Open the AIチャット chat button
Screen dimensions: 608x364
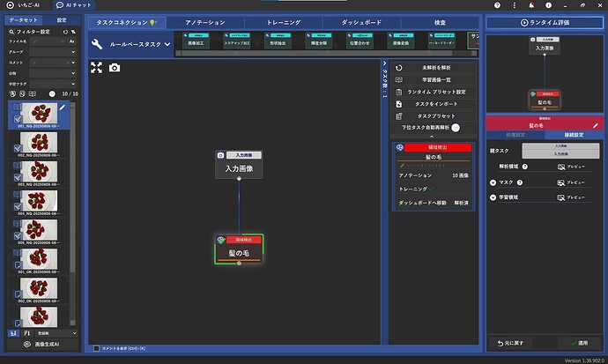tap(74, 5)
